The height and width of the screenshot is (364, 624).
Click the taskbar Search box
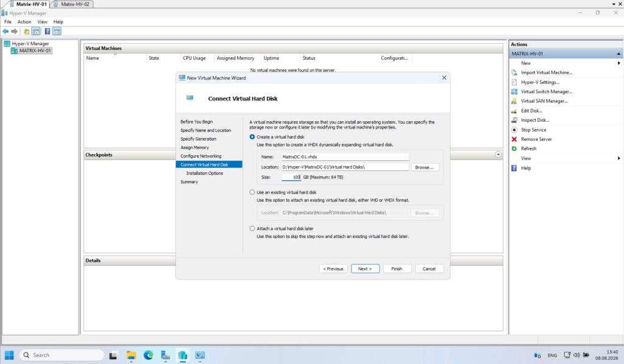click(x=62, y=355)
